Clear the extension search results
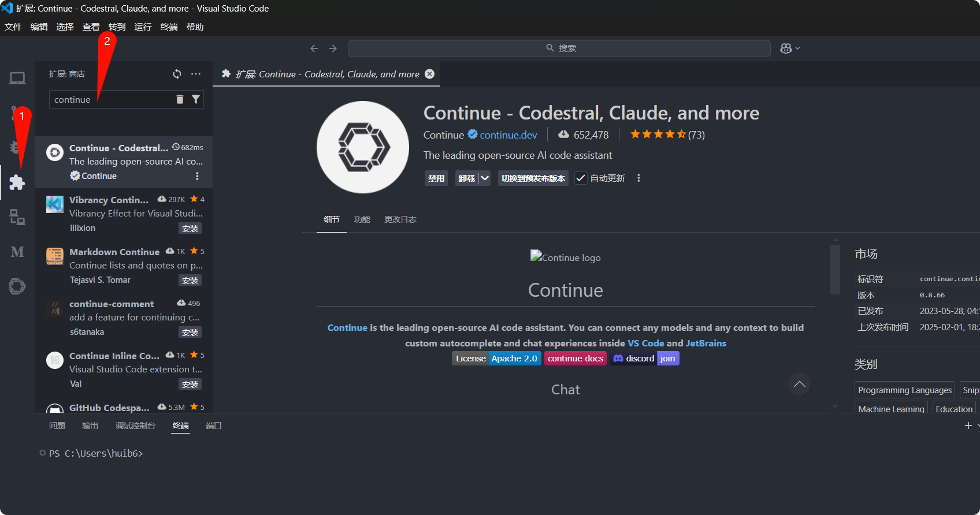 (x=180, y=99)
